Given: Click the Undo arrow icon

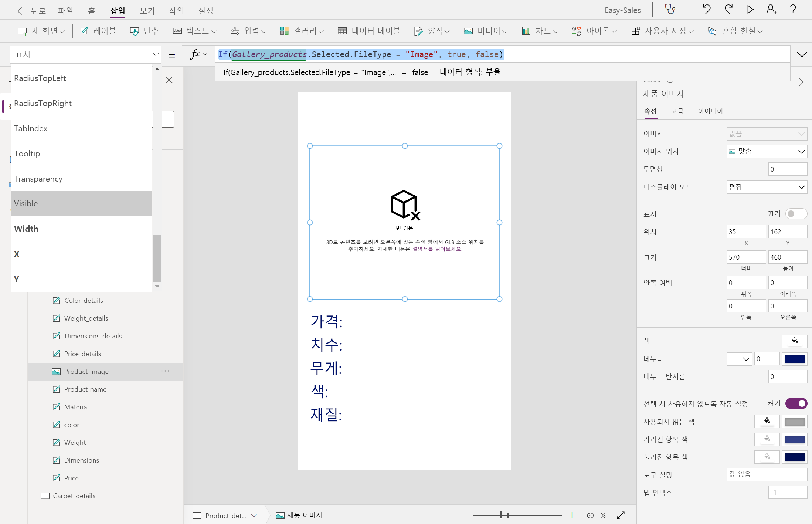Looking at the screenshot, I should coord(706,9).
